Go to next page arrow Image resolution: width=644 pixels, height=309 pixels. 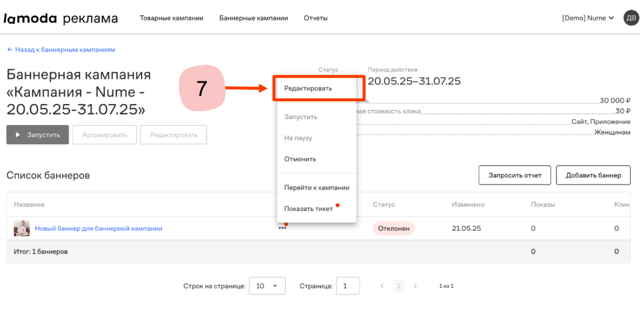[415, 286]
